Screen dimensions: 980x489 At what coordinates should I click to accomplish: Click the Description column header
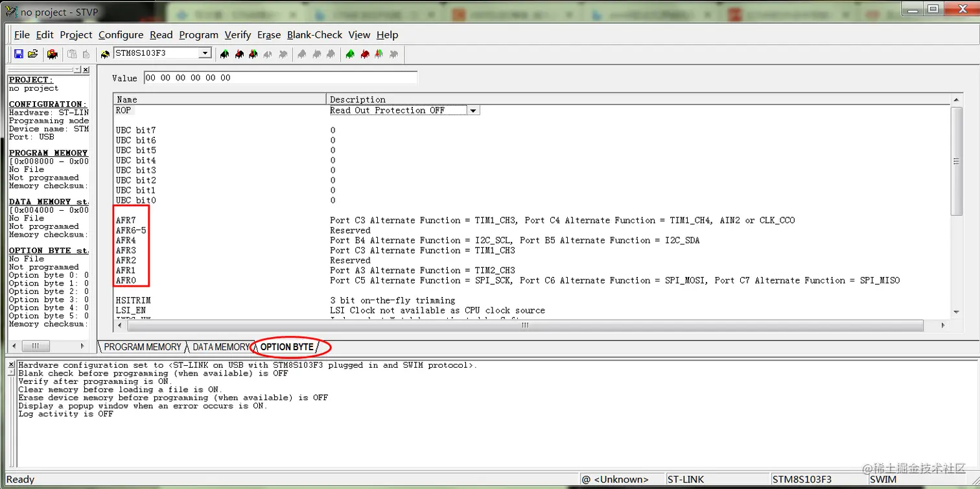tap(638, 99)
